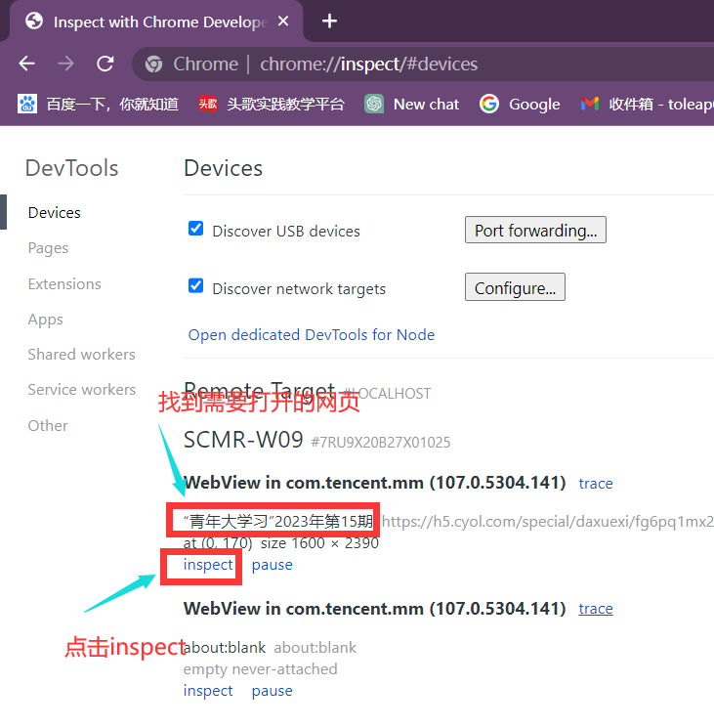Image resolution: width=714 pixels, height=728 pixels.
Task: Click the DevTools sidebar title
Action: 72,168
